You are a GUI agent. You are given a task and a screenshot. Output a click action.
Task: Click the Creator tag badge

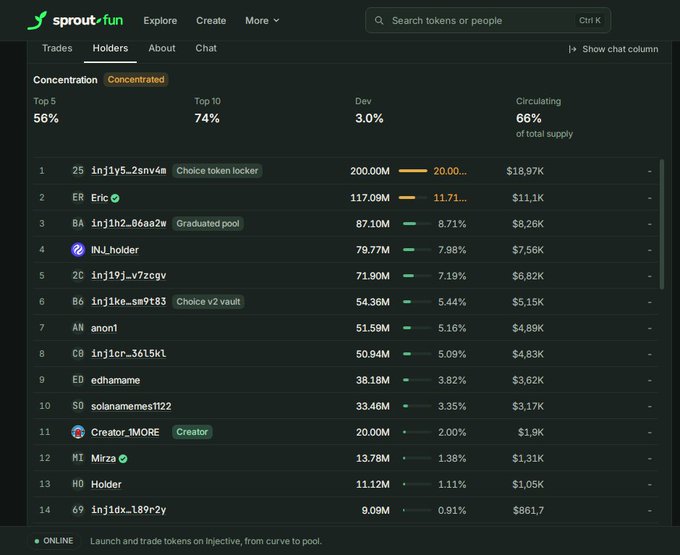point(192,432)
